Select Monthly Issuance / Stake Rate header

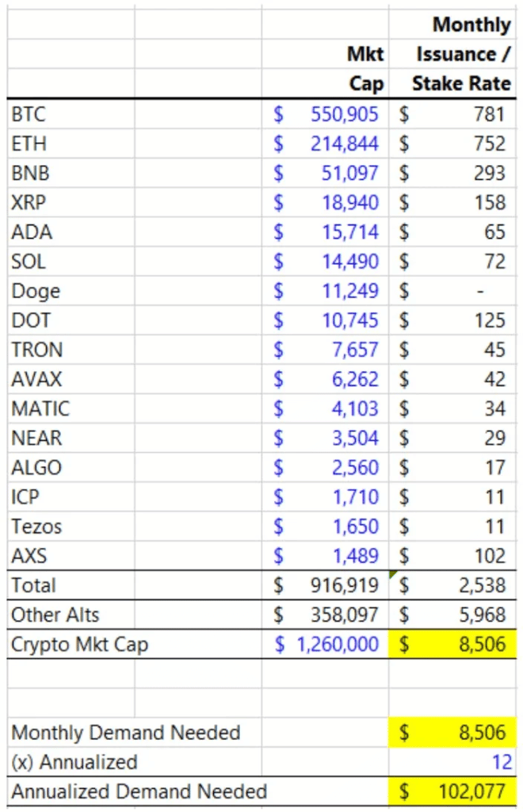pyautogui.click(x=461, y=54)
